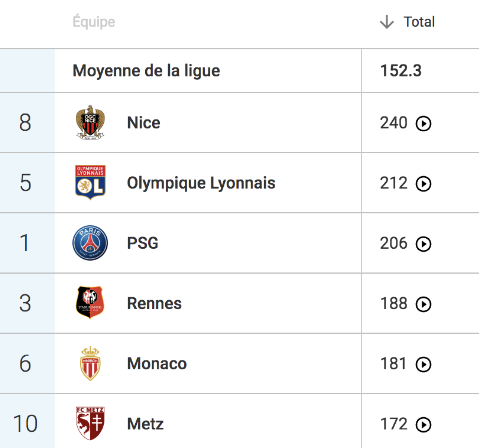Screen dimensions: 479x448
Task: Select the Monaco team name
Action: tap(157, 363)
